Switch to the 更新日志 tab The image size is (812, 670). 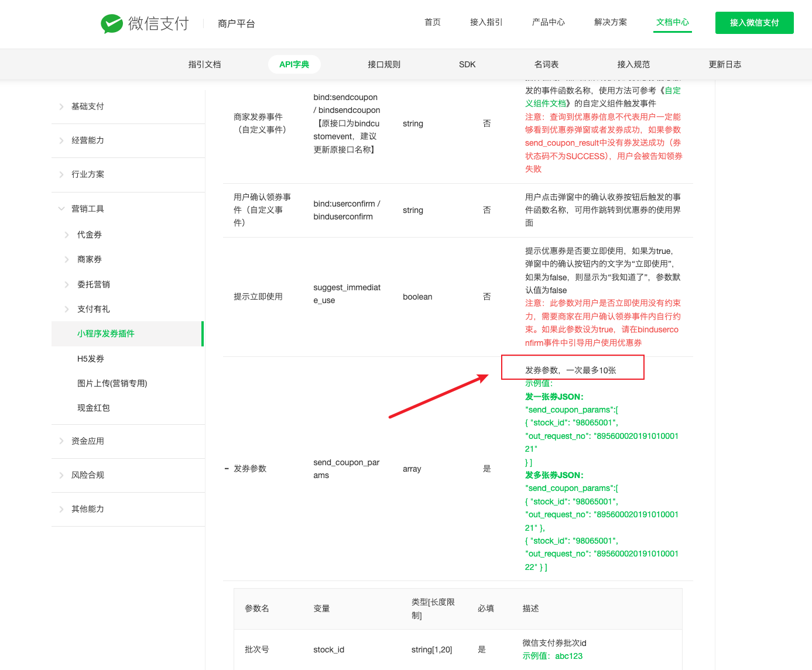[x=725, y=64]
